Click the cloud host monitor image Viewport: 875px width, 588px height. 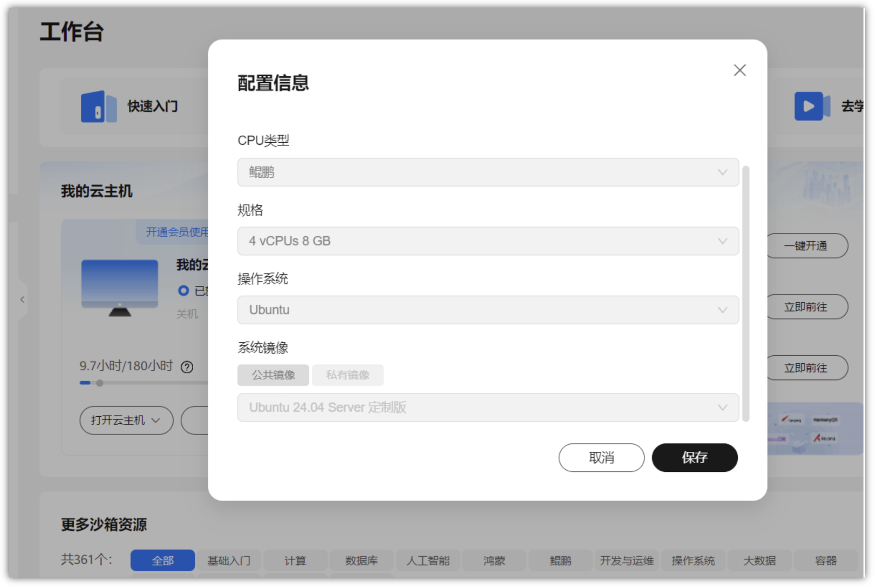119,288
